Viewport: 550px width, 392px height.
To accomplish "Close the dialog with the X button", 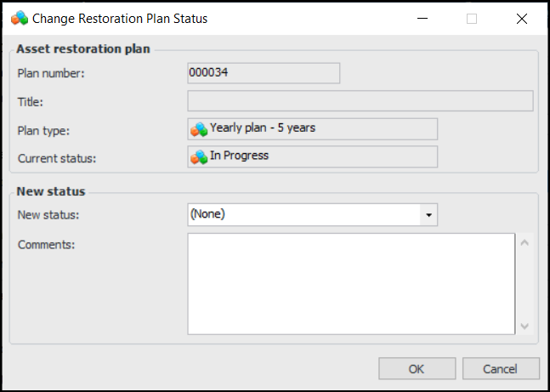I will click(522, 18).
